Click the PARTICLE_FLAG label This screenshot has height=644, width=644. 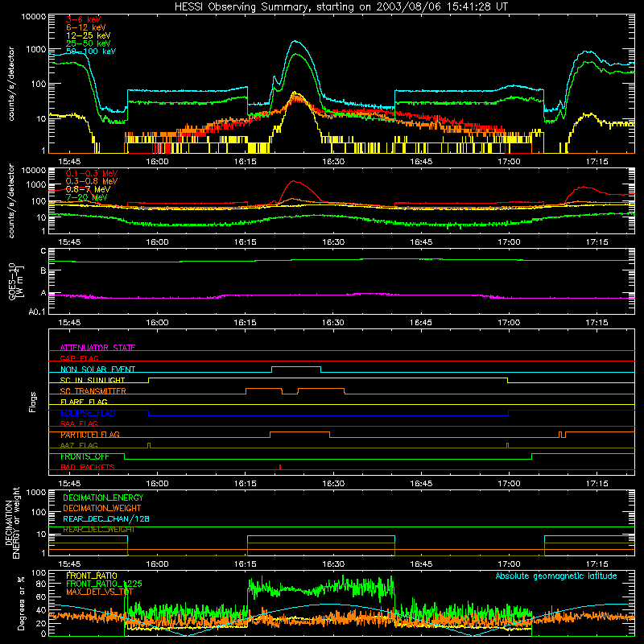pyautogui.click(x=90, y=435)
